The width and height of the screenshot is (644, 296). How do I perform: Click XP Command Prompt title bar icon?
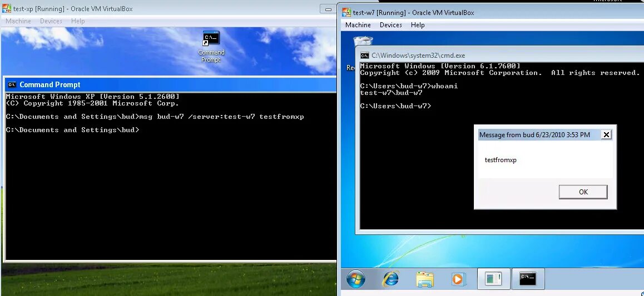(x=12, y=85)
